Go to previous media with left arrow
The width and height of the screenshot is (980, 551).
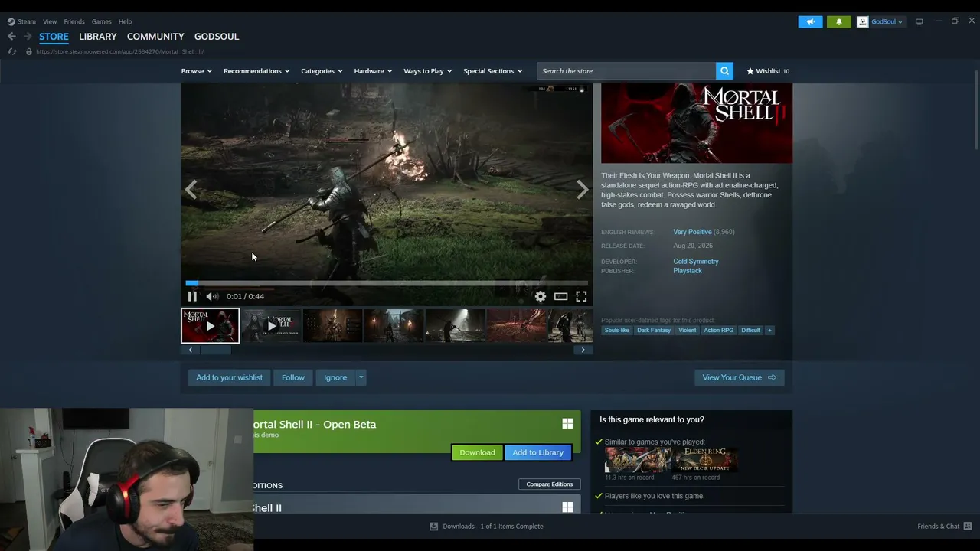point(191,190)
